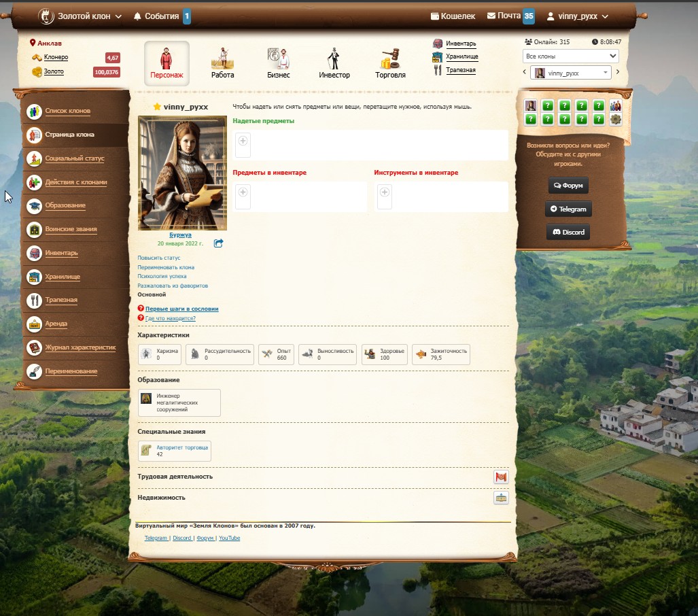The width and height of the screenshot is (698, 616).
Task: Click the Форум button
Action: [568, 186]
